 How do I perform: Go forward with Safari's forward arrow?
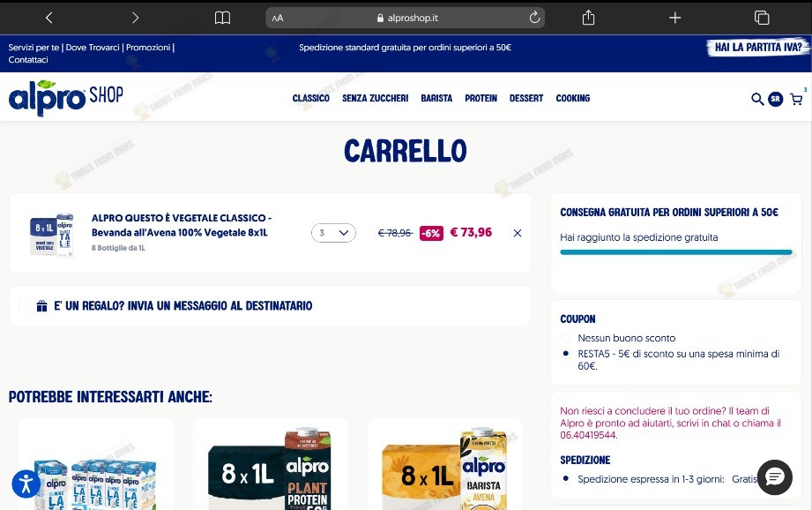(135, 18)
